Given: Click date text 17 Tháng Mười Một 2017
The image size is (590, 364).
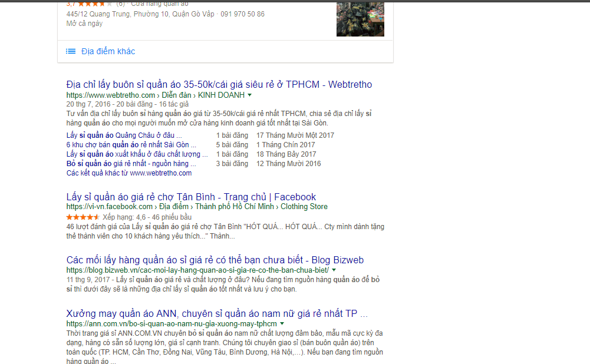Looking at the screenshot, I should pos(295,135).
